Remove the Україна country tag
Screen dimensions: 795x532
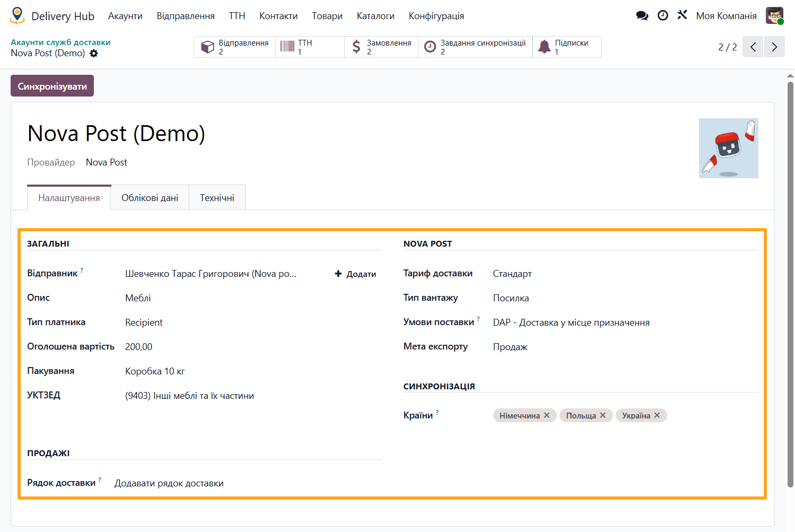tap(657, 415)
